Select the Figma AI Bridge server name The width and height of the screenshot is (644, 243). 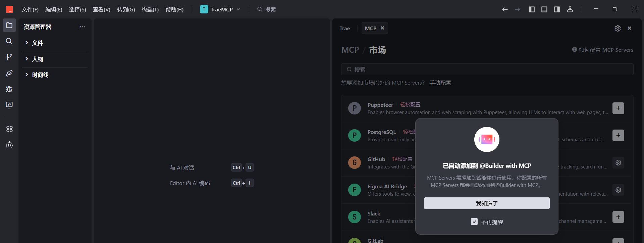click(x=387, y=186)
